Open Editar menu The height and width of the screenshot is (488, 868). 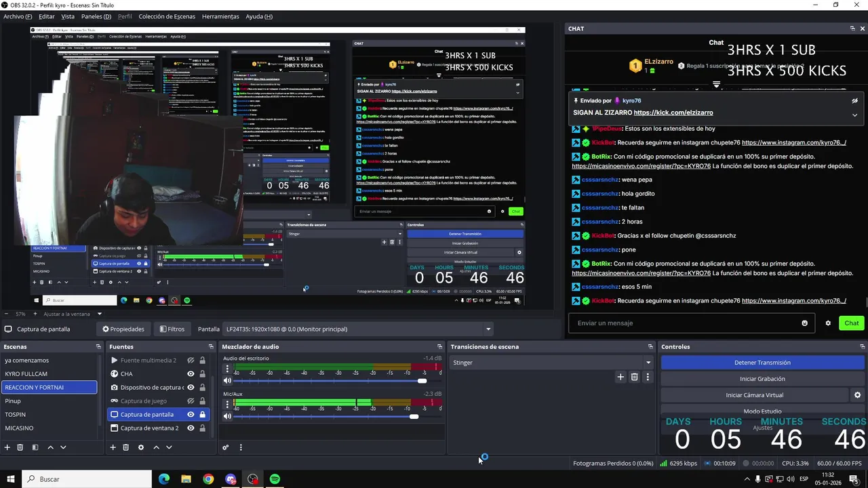pyautogui.click(x=47, y=16)
